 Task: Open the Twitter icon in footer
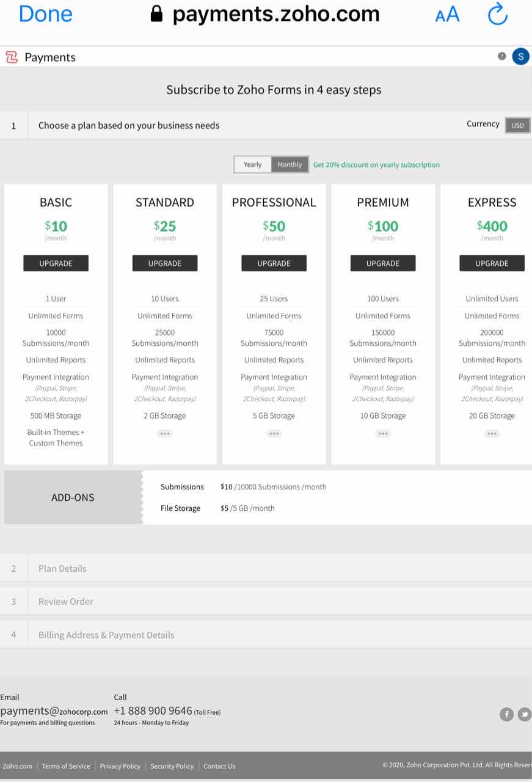pos(525,714)
